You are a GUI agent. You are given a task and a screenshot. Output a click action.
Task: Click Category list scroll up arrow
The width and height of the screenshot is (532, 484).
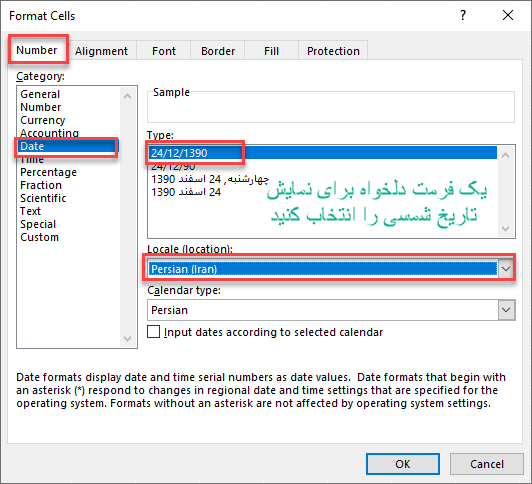[128, 96]
